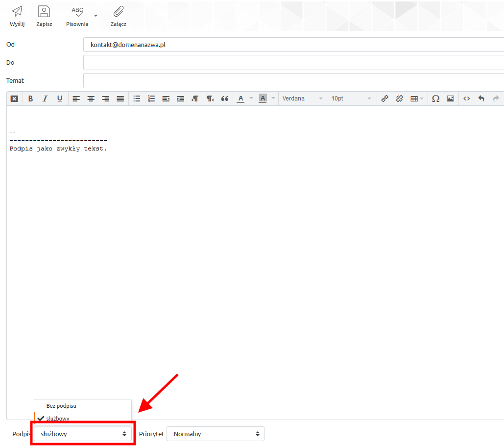Align text right
The width and height of the screenshot is (504, 447).
coord(105,99)
